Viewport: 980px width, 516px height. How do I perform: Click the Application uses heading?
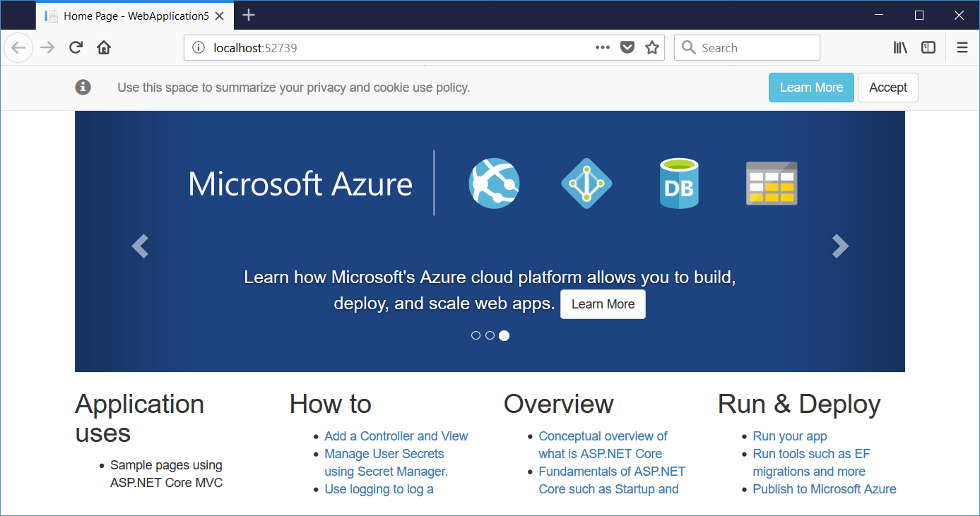point(140,418)
